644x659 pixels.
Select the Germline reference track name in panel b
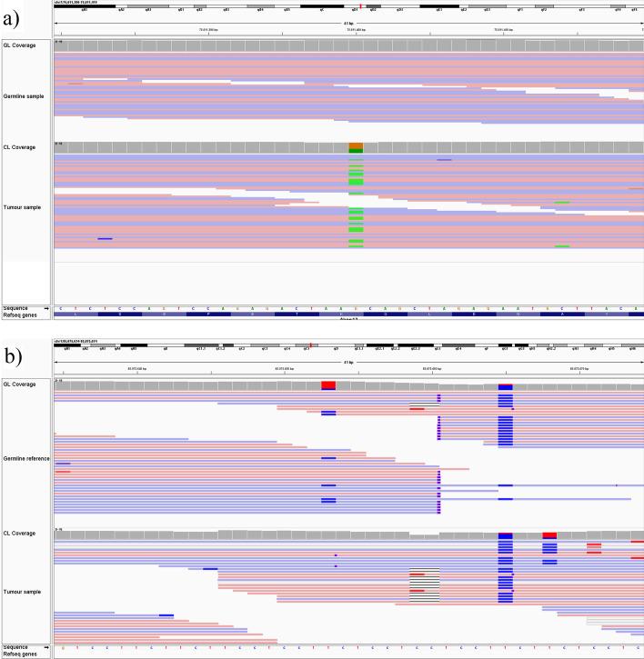point(26,458)
